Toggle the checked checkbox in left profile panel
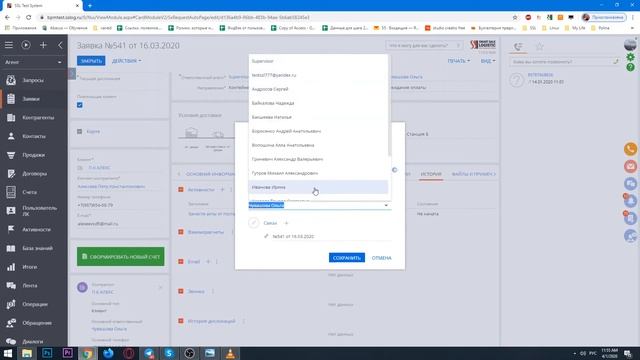 tap(80, 105)
